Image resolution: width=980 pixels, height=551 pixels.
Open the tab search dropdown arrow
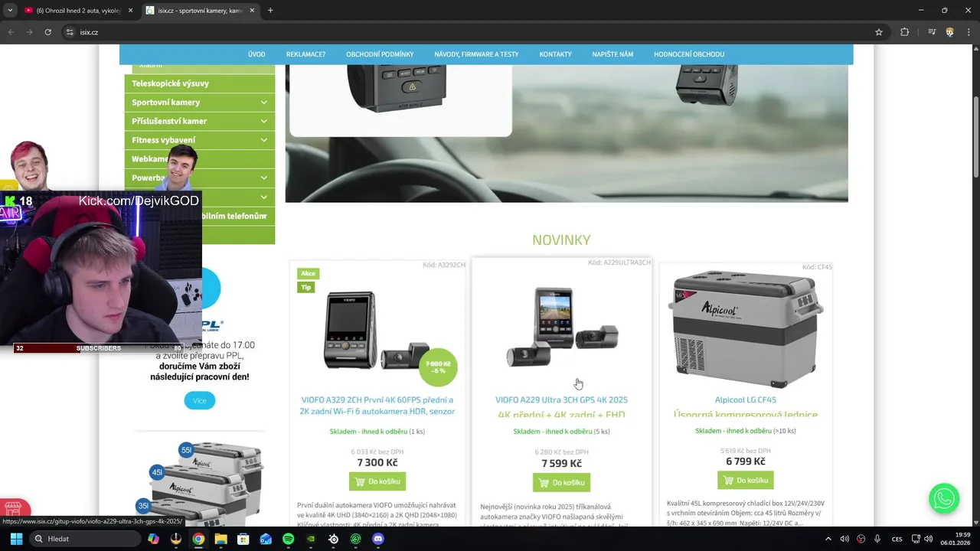coord(10,11)
